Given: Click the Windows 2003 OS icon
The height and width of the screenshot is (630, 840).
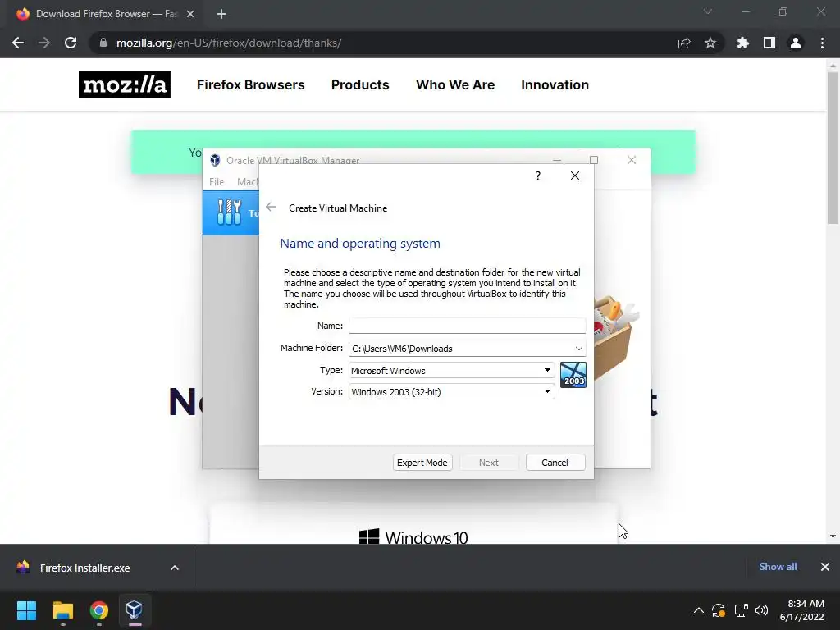Looking at the screenshot, I should tap(573, 374).
